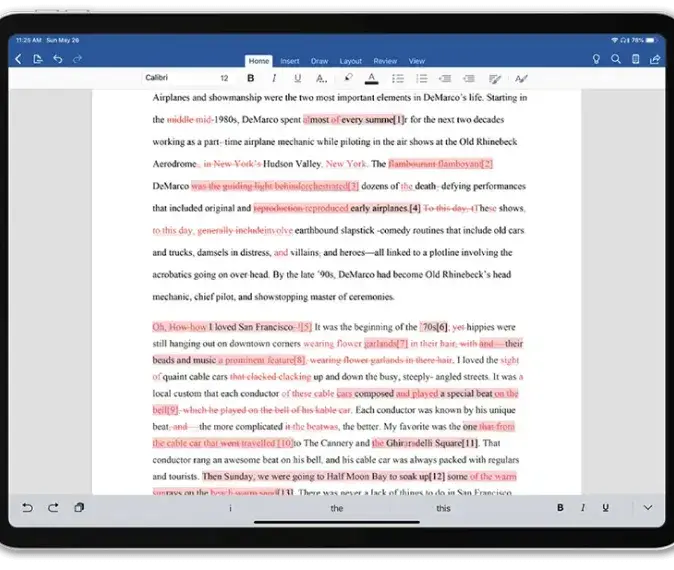This screenshot has width=674, height=570.
Task: Open the search magnifier icon
Action: click(617, 60)
